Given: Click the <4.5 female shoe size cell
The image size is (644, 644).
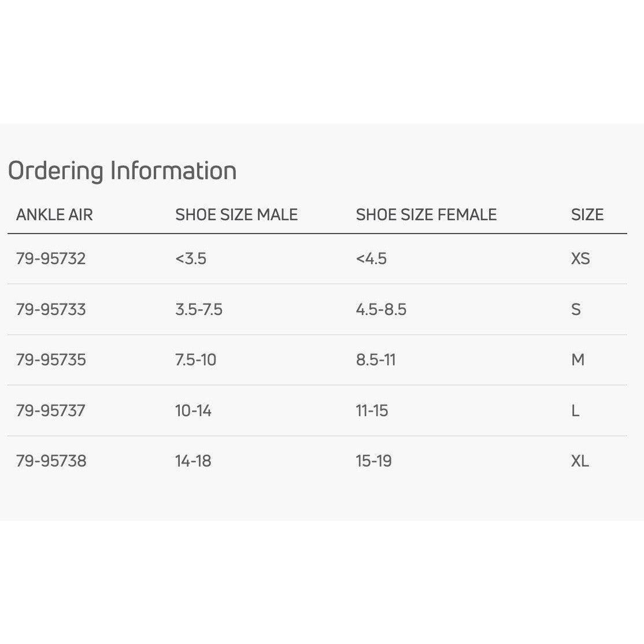Looking at the screenshot, I should [x=371, y=258].
